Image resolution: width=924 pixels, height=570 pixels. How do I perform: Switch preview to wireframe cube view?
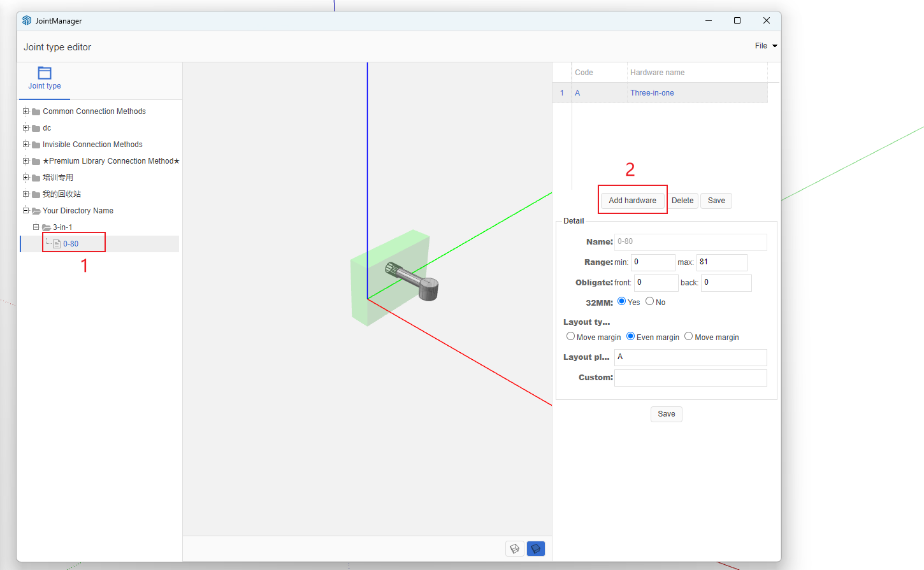515,548
